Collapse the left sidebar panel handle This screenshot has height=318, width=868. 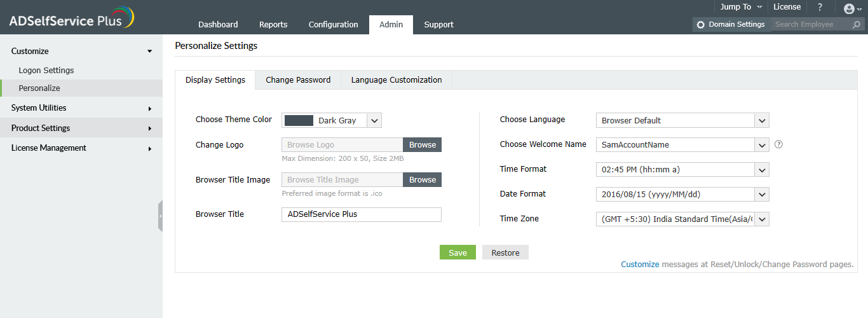160,216
